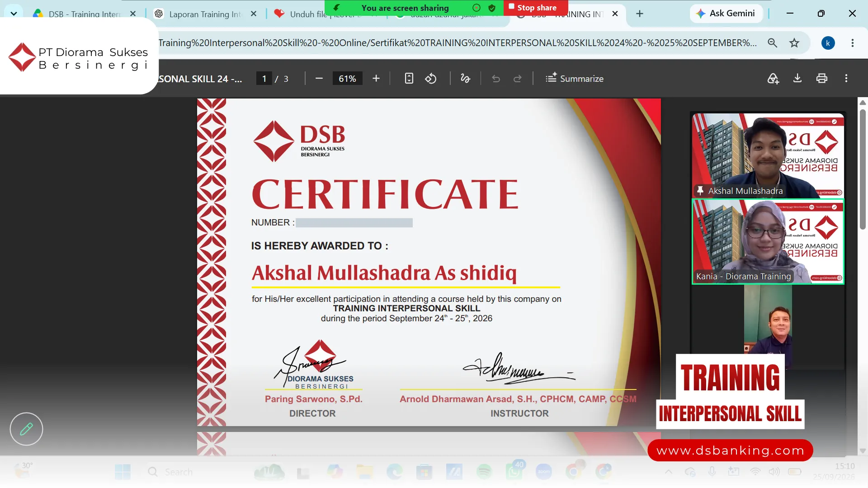
Task: Click the pencil annotate circle button
Action: tap(26, 429)
